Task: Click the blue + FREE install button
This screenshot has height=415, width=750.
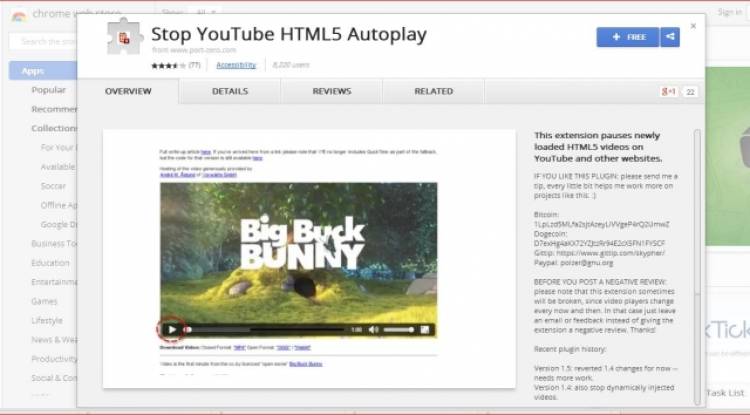Action: (628, 37)
